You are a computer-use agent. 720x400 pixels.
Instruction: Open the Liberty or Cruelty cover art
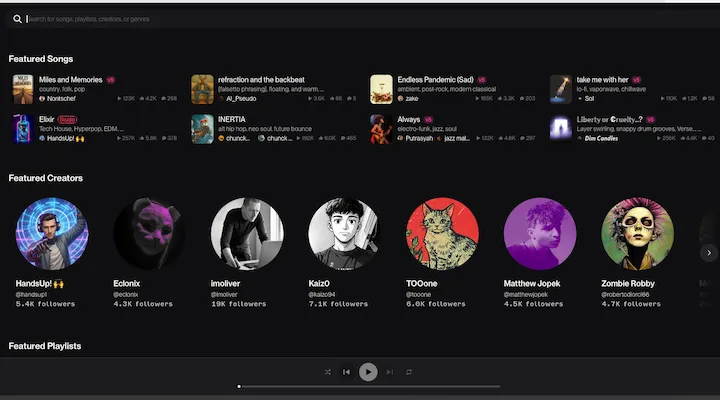(561, 129)
